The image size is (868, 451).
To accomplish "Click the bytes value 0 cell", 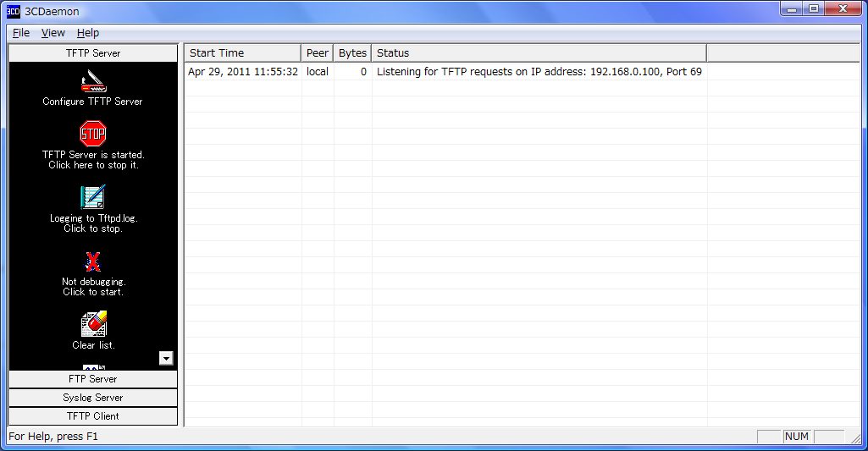I will coord(363,71).
